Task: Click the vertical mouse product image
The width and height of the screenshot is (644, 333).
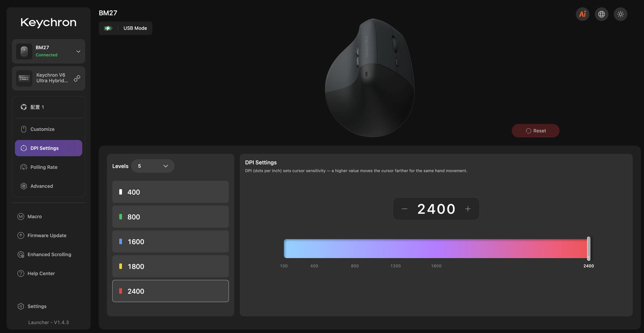Action: (x=370, y=78)
